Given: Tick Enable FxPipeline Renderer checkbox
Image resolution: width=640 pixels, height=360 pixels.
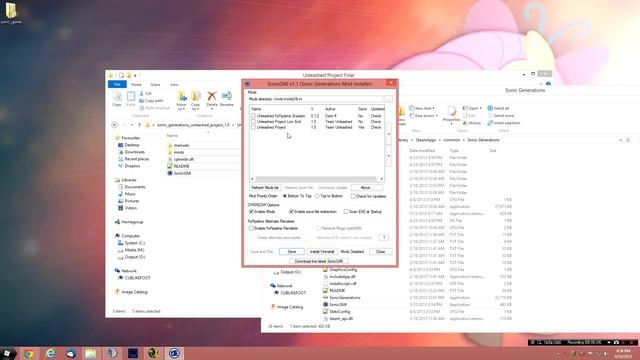Looking at the screenshot, I should 251,228.
